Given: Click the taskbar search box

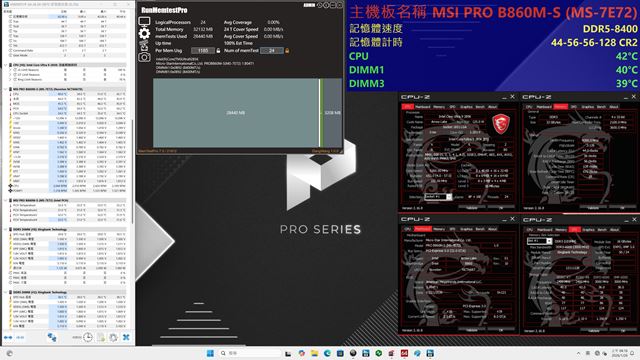Looking at the screenshot, I should coord(250,353).
